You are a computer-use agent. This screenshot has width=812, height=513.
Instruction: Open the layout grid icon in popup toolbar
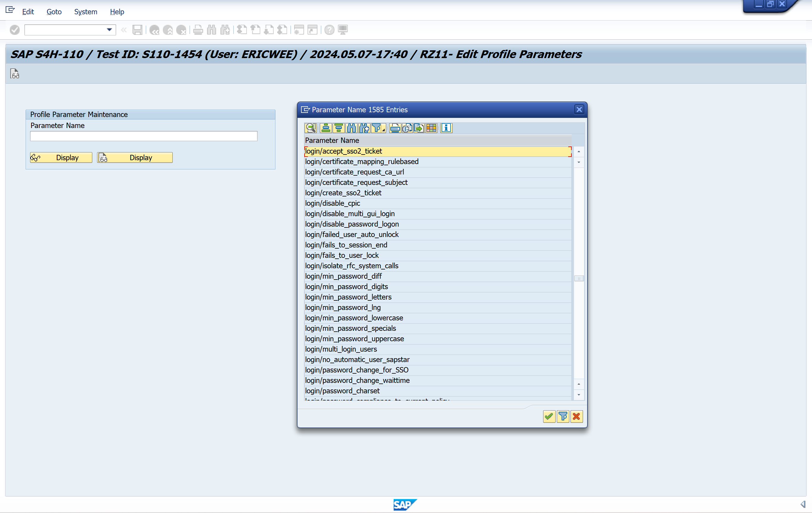coord(431,128)
